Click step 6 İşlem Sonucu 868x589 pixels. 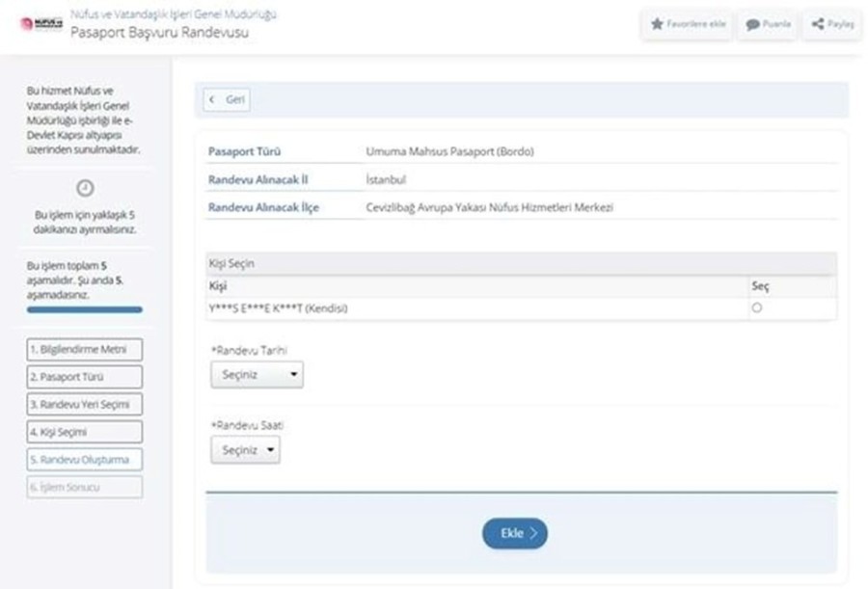(x=85, y=487)
